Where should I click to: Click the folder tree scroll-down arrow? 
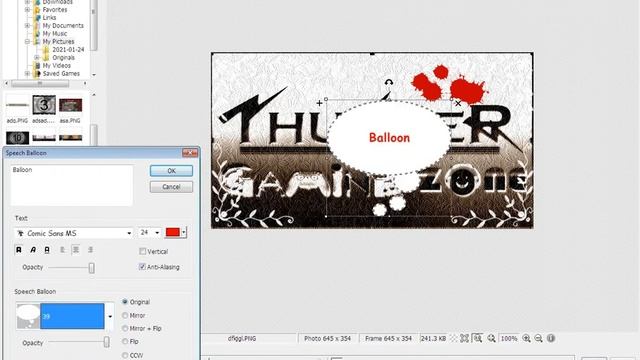pyautogui.click(x=94, y=75)
